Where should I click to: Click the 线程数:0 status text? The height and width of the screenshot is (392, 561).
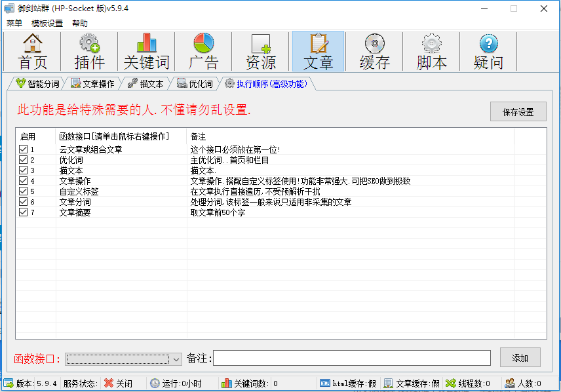(x=474, y=383)
